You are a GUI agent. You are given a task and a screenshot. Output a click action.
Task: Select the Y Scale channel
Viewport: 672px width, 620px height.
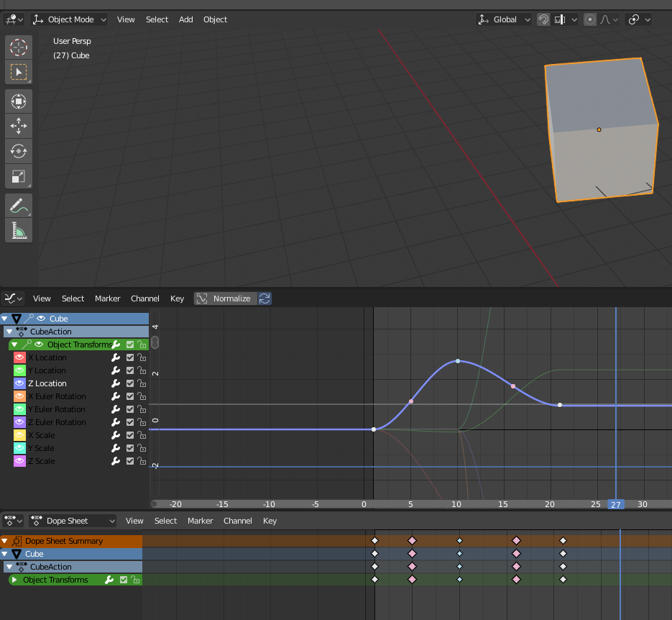pos(42,448)
